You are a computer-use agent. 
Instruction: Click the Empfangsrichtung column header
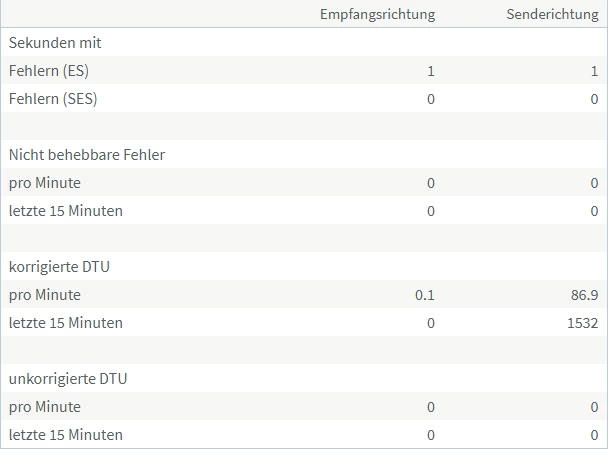tap(377, 14)
